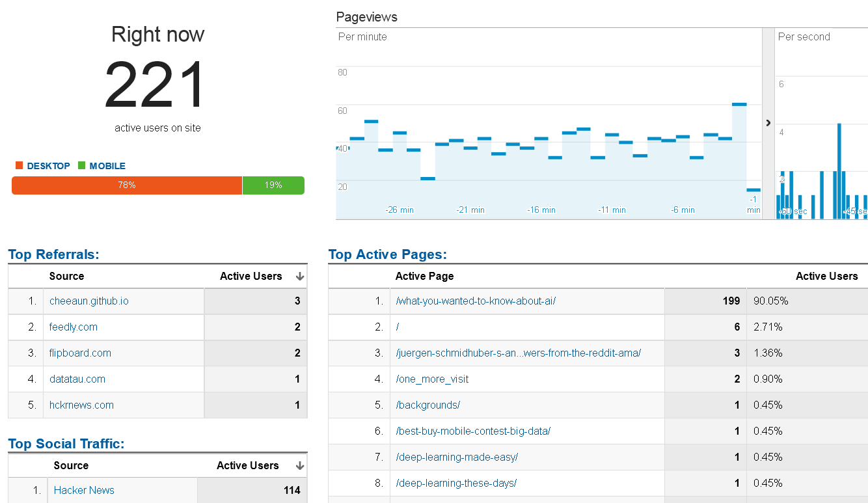
Task: Open /one_more_visit active page
Action: click(432, 379)
